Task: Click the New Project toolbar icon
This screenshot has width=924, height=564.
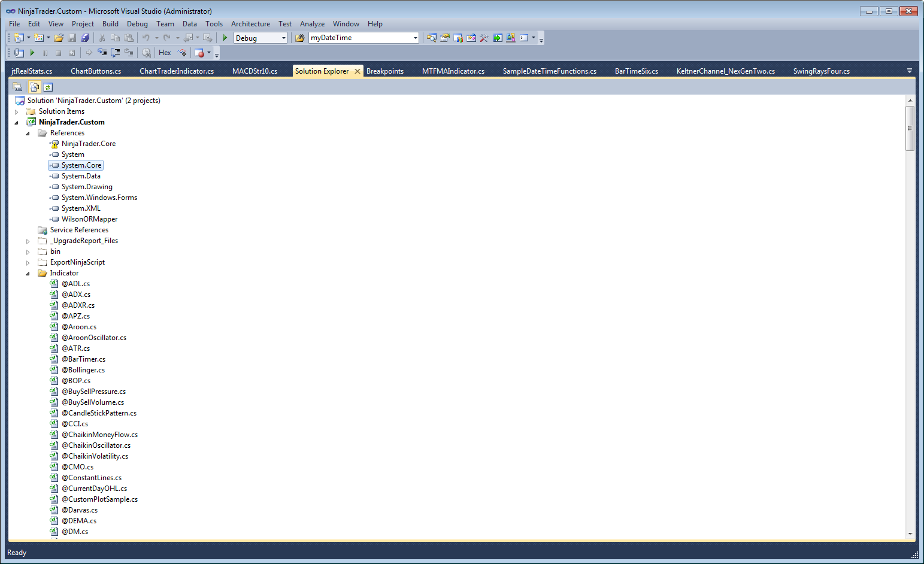Action: click(x=19, y=38)
